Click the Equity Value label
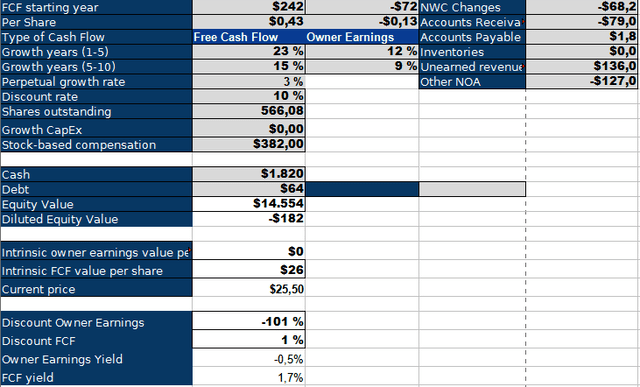This screenshot has height=387, width=640. [x=96, y=204]
